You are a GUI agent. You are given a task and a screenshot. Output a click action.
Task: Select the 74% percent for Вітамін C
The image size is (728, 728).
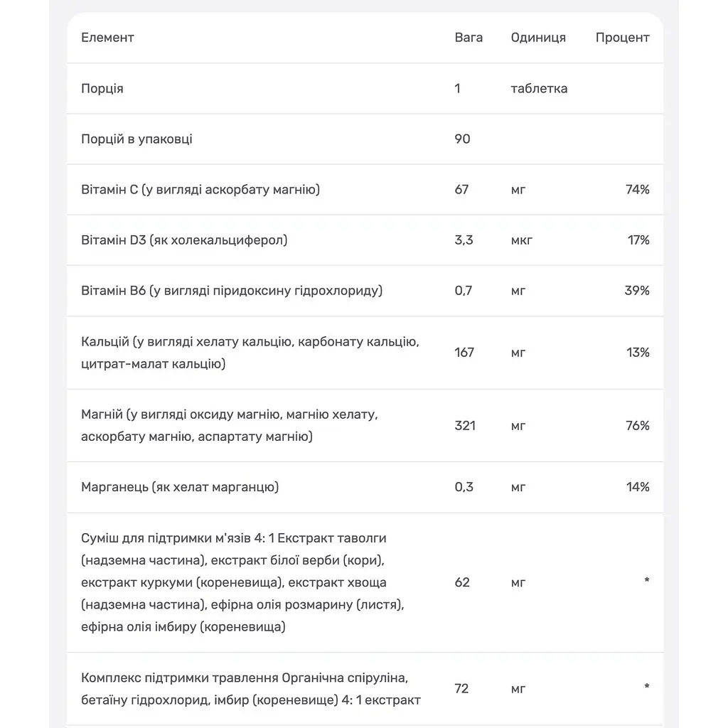(637, 189)
